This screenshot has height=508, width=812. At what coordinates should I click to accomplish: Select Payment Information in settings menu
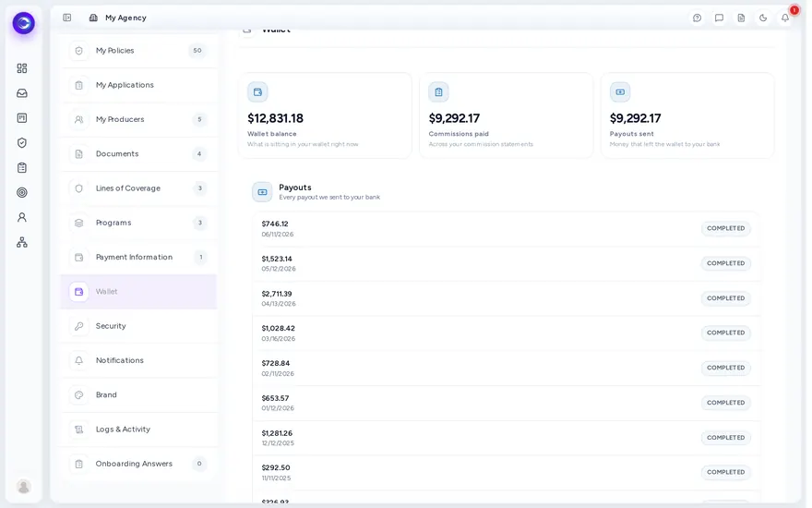coord(138,258)
